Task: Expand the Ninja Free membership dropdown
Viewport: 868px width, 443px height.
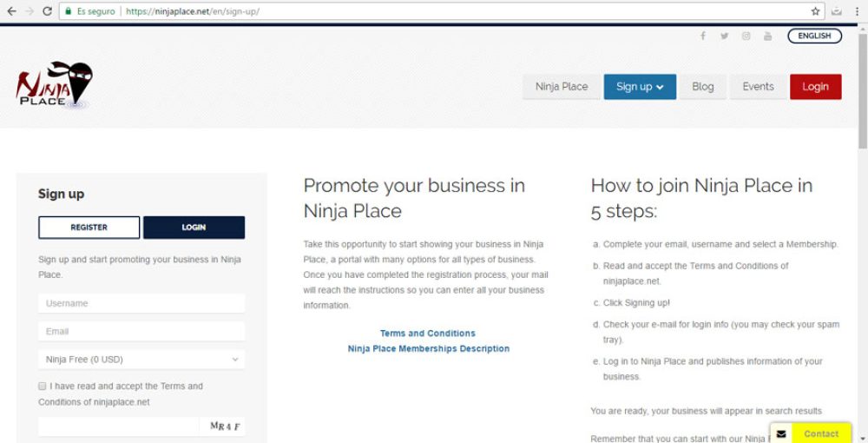Action: click(141, 359)
